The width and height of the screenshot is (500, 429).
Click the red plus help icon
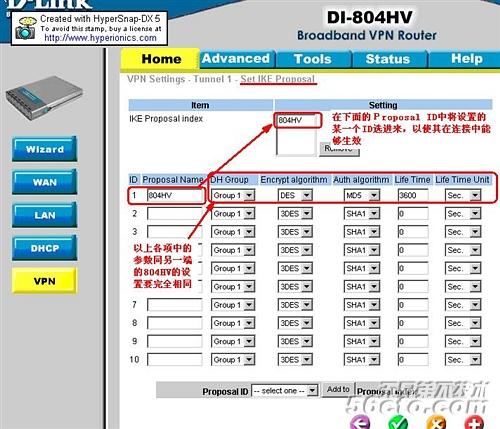(474, 422)
